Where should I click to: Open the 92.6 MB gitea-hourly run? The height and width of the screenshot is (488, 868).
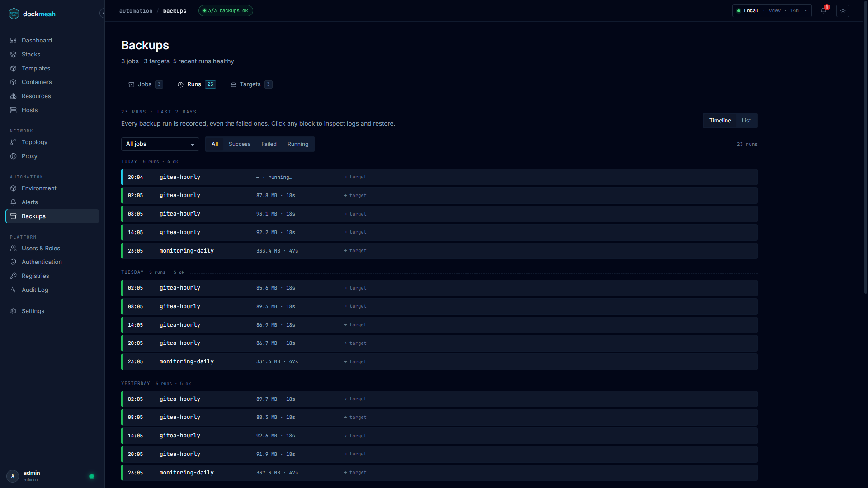tap(439, 436)
